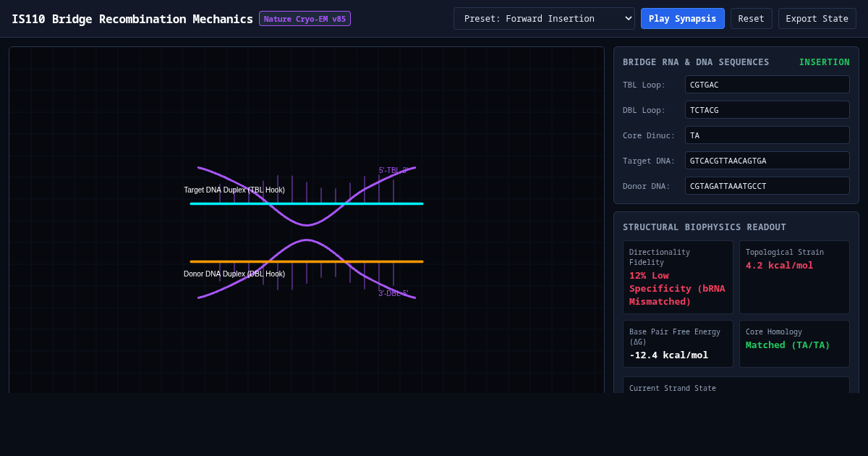
Task: Click the Core Dinuc input field
Action: [767, 135]
